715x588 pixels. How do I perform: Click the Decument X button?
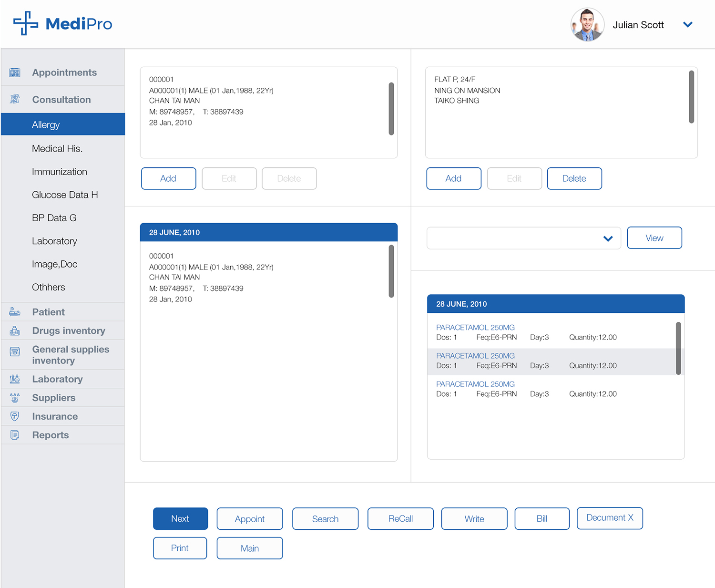[609, 518]
